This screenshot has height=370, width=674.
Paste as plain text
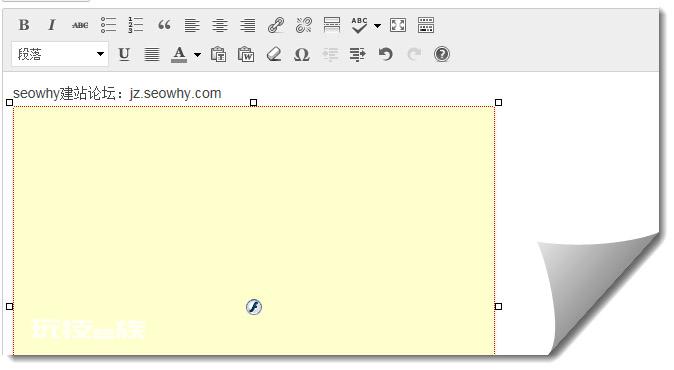coord(218,54)
